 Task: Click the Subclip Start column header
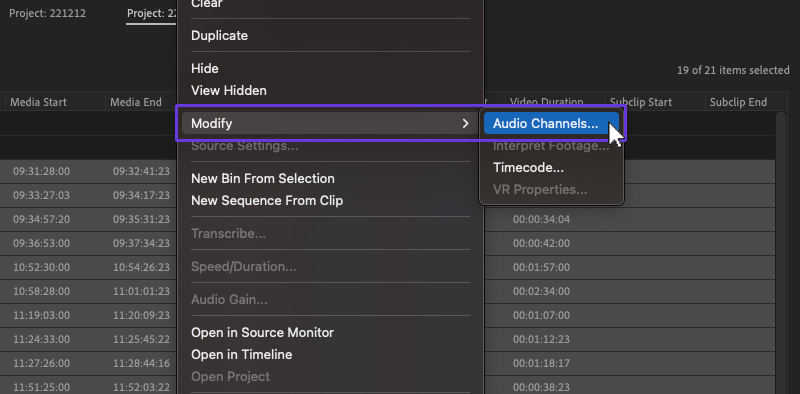tap(641, 102)
